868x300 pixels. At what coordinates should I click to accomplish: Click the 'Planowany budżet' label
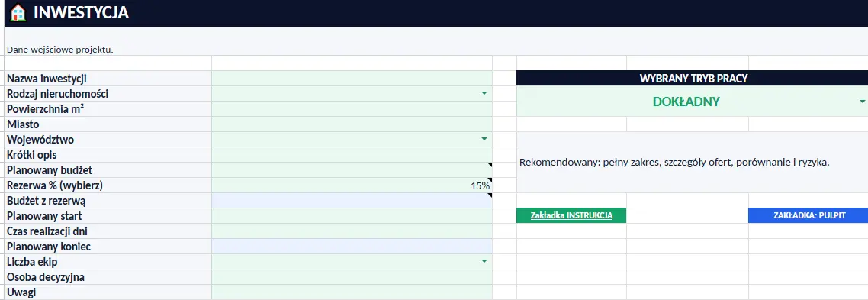point(50,170)
